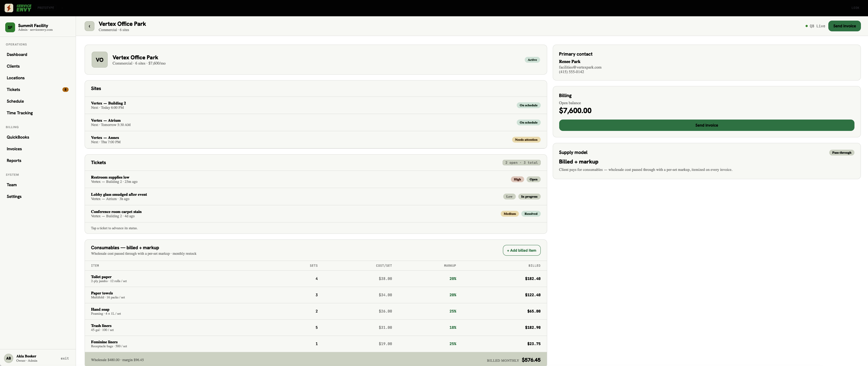
Task: Select the Toilet paper consumable row
Action: [316, 279]
